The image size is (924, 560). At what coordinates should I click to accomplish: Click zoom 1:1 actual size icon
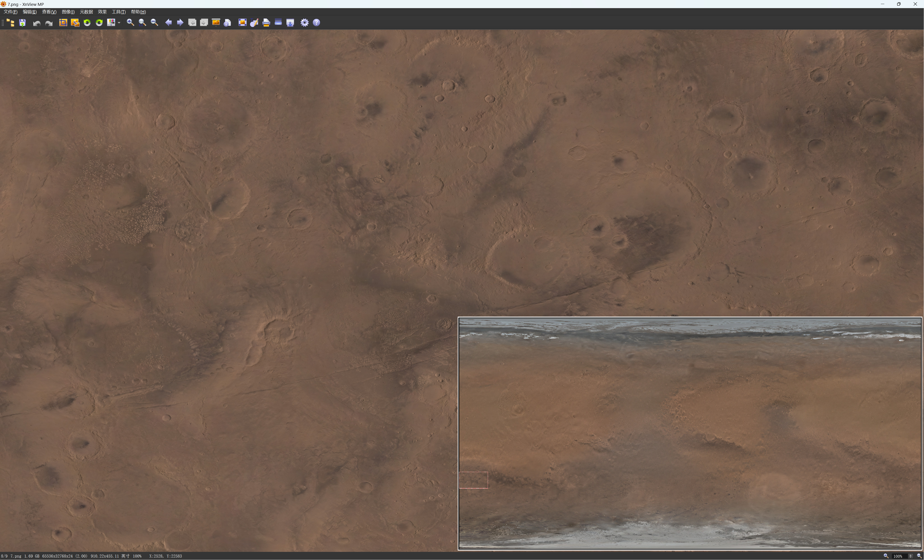pos(142,23)
